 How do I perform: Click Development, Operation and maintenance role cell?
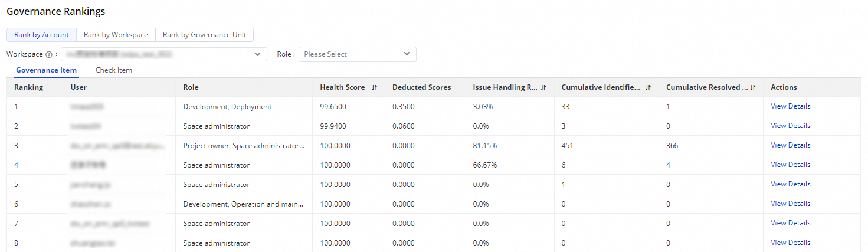[244, 204]
